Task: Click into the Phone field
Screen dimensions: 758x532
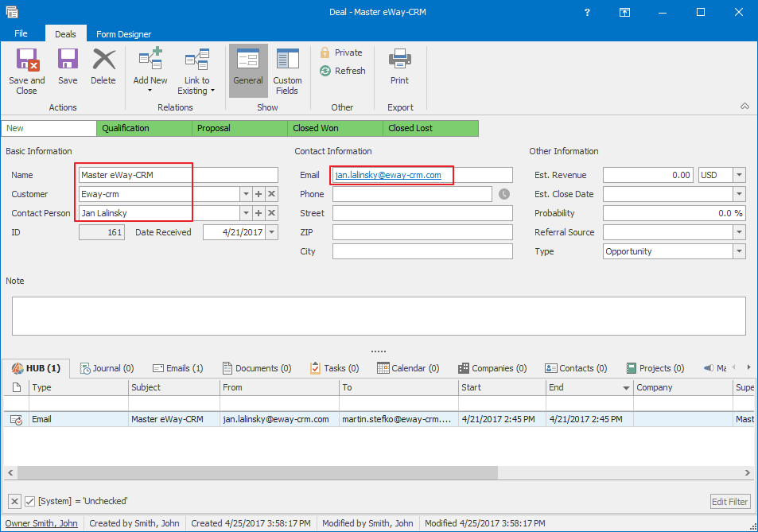Action: pyautogui.click(x=412, y=194)
